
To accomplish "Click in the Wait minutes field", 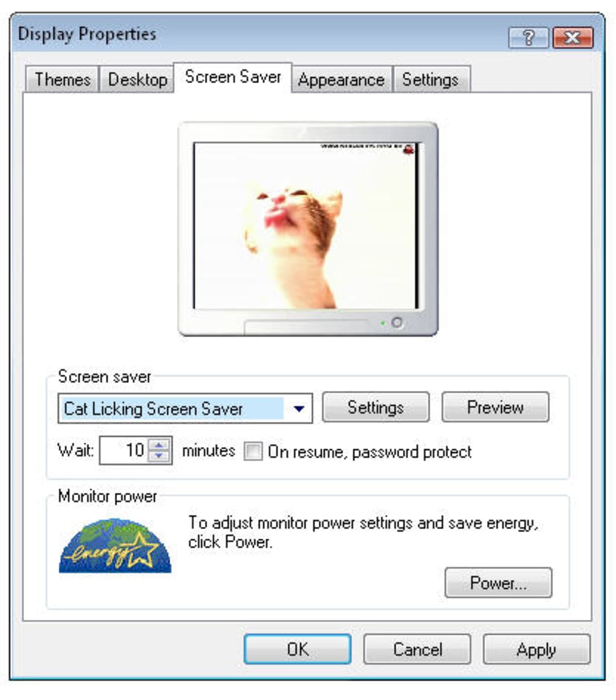I will pos(125,450).
